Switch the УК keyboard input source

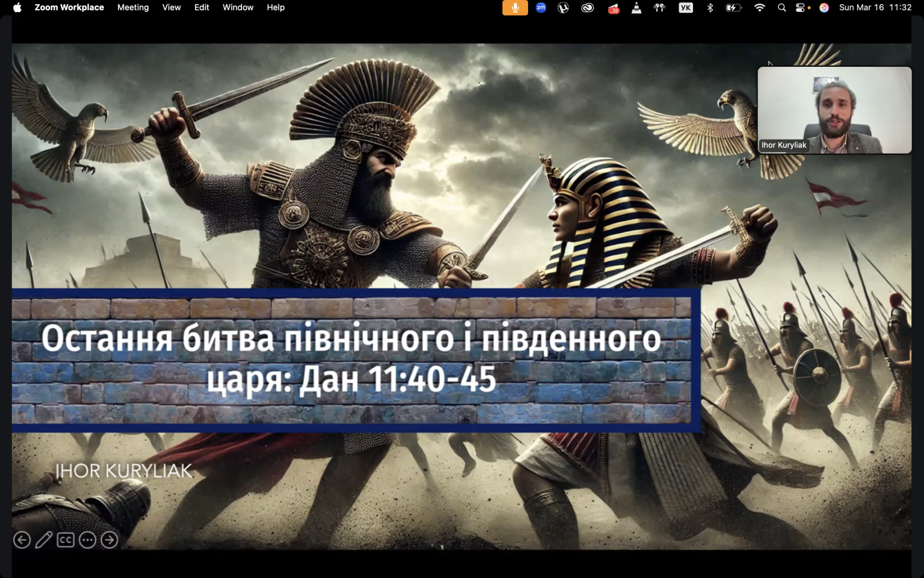(686, 7)
